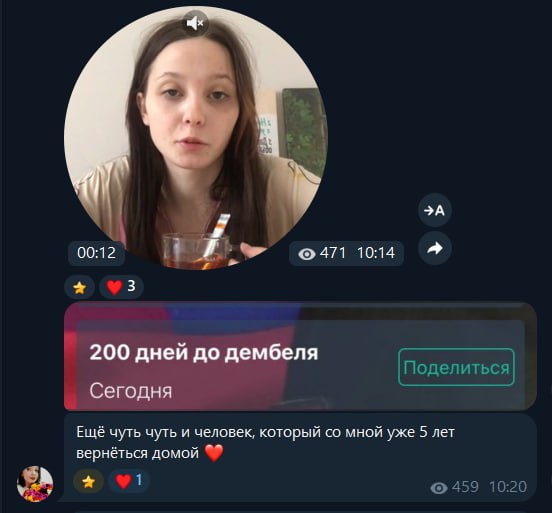This screenshot has height=513, width=552.
Task: Click the transcribe-to-text arrow A button
Action: click(435, 210)
